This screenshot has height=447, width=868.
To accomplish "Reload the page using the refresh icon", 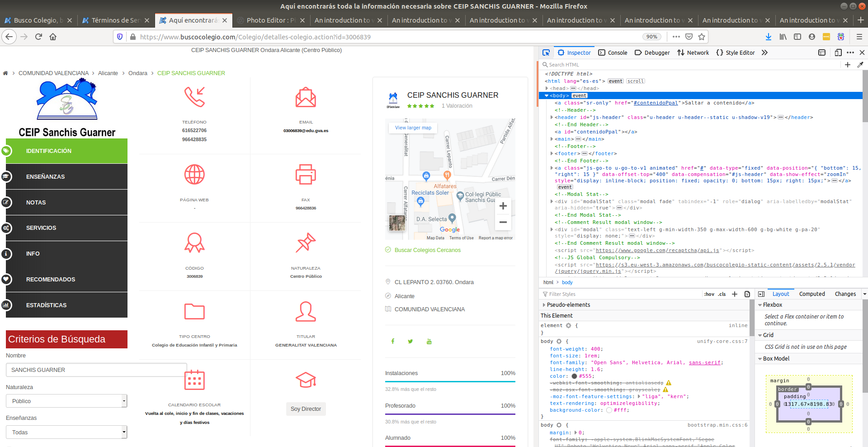I will tap(38, 37).
